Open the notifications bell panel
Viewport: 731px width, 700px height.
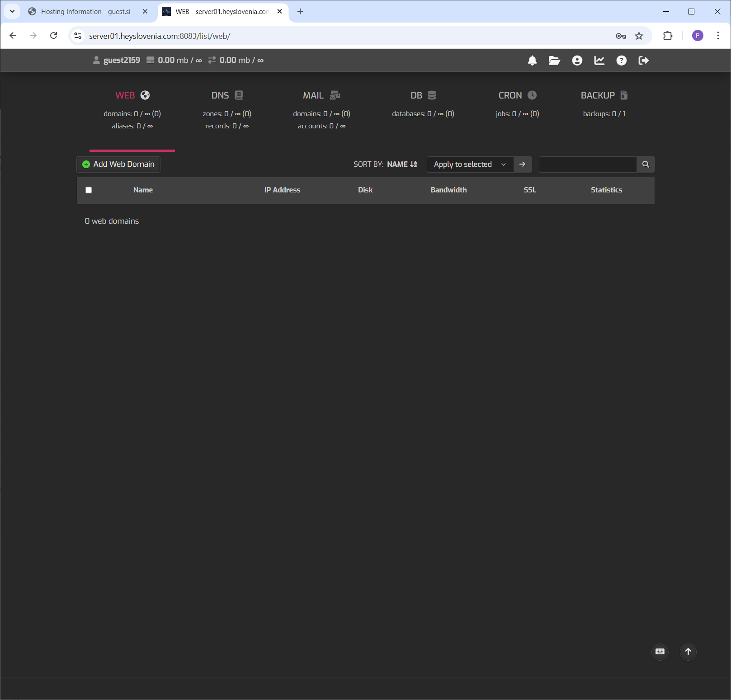tap(532, 60)
